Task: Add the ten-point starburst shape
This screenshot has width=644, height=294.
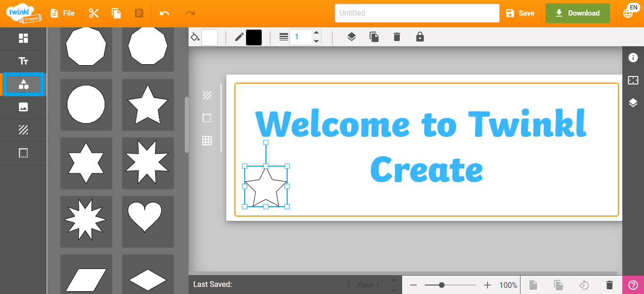Action: [86, 222]
